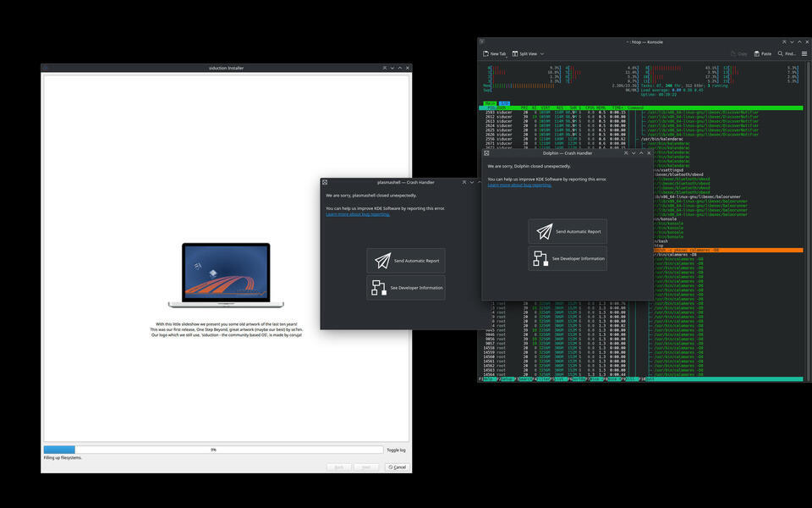Expand the Split View dropdown arrow
Screen dimensions: 812x508
542,54
